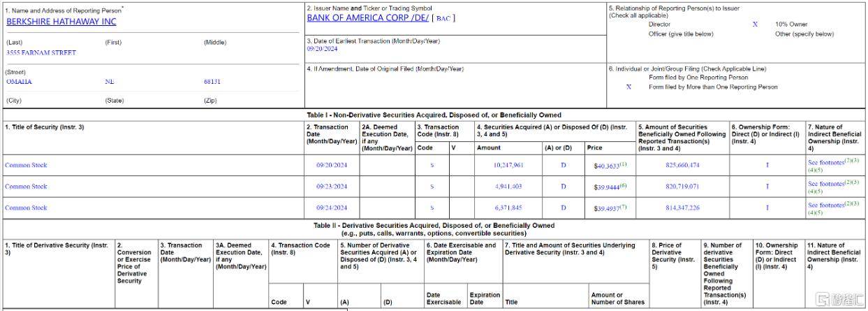Select 'Other (specify below)' text

coord(804,34)
